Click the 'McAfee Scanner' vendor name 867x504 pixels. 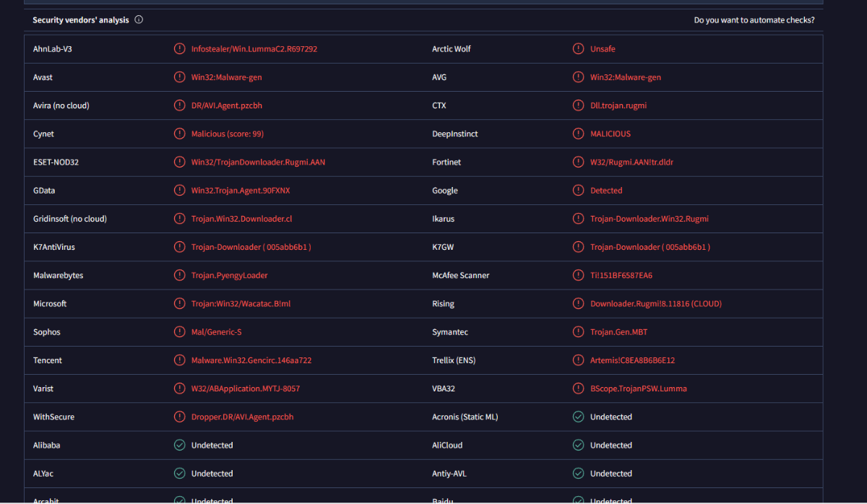[460, 275]
